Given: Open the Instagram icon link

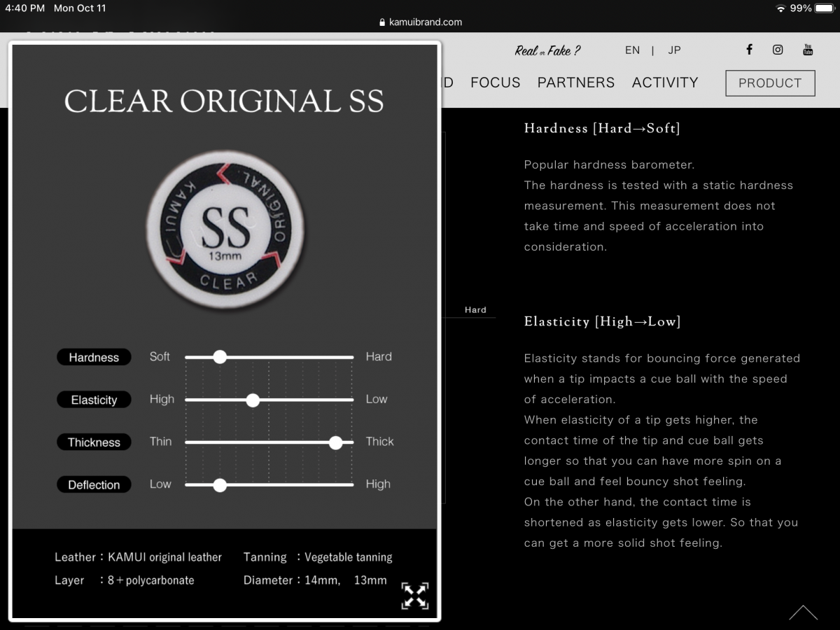Looking at the screenshot, I should point(778,50).
